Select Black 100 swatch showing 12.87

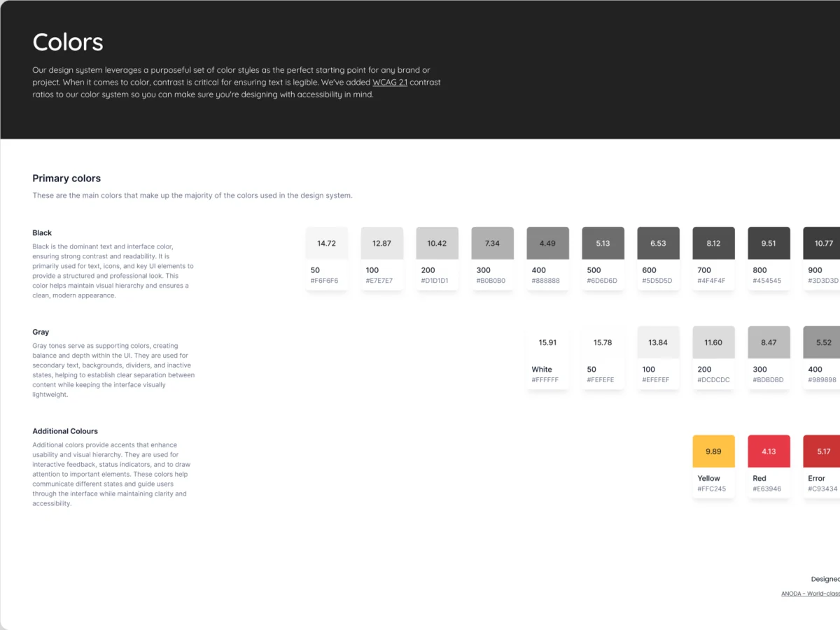(382, 244)
